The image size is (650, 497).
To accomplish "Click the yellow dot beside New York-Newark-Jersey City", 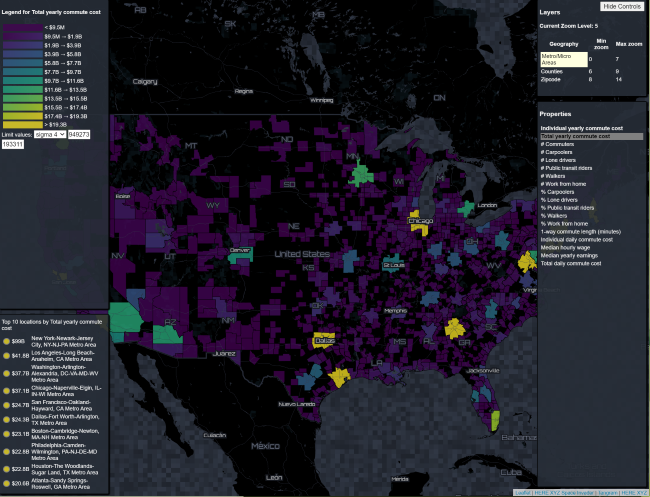I will [x=6, y=342].
